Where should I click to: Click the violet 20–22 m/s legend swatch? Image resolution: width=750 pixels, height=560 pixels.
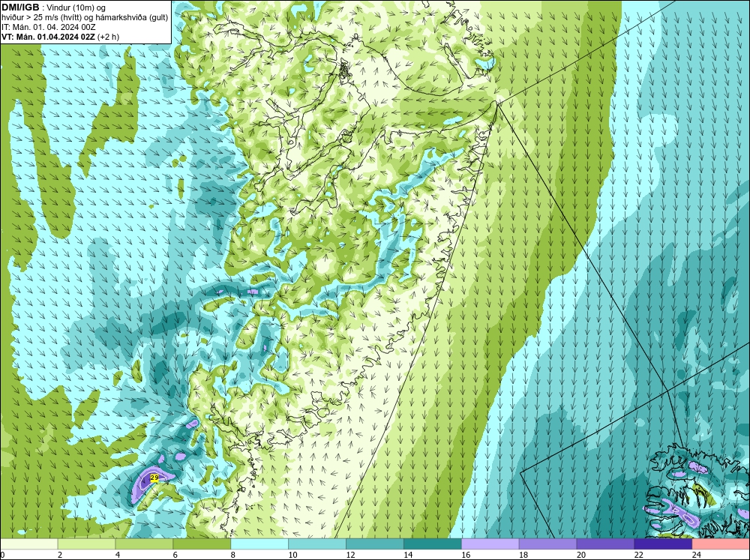605,544
